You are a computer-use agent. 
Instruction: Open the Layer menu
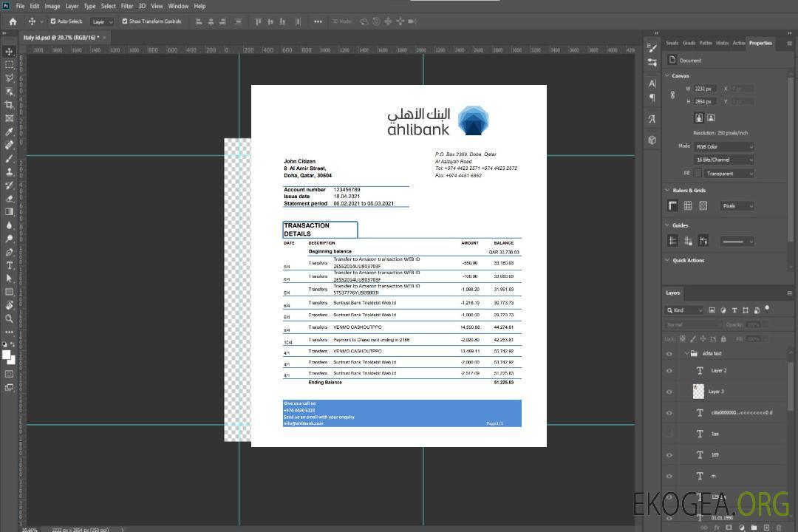point(72,6)
